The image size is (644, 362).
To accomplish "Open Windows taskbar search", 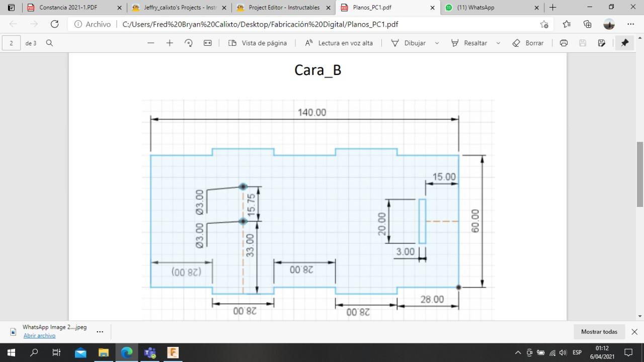I will (x=34, y=352).
